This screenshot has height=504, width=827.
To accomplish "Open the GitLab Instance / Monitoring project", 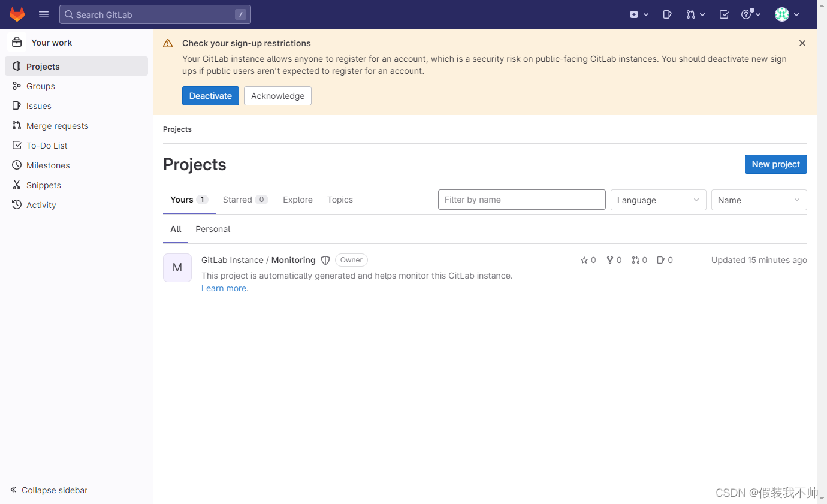I will coord(258,260).
